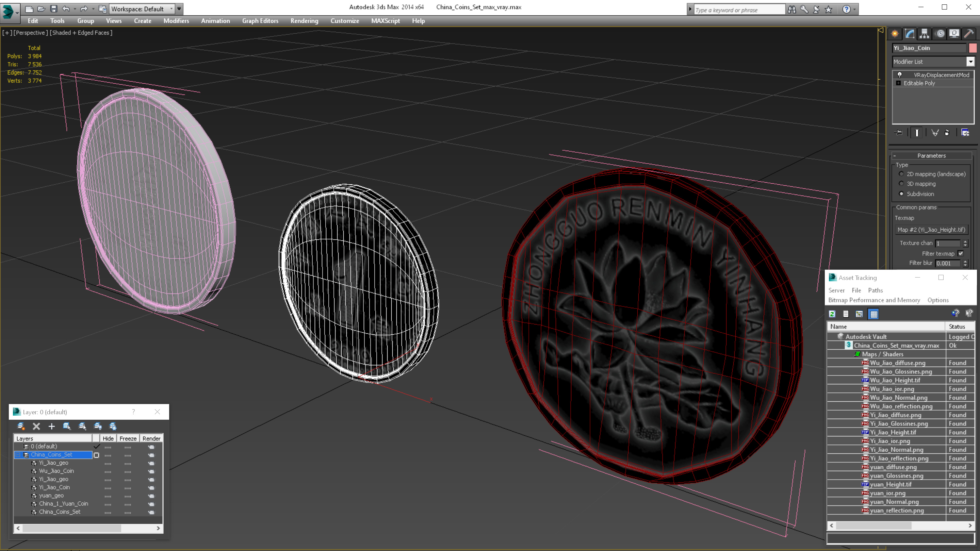Open the Hierarchy command panel tab

coord(925,34)
